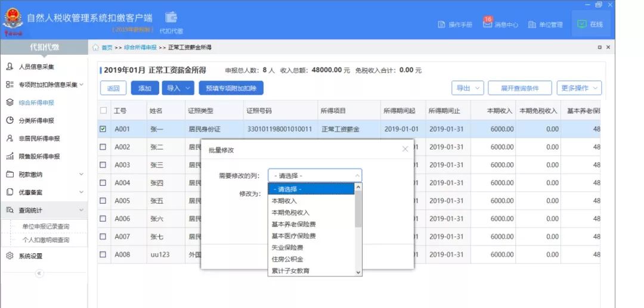The height and width of the screenshot is (308, 644).
Task: Open 单位管理 icon in header
Action: point(531,24)
